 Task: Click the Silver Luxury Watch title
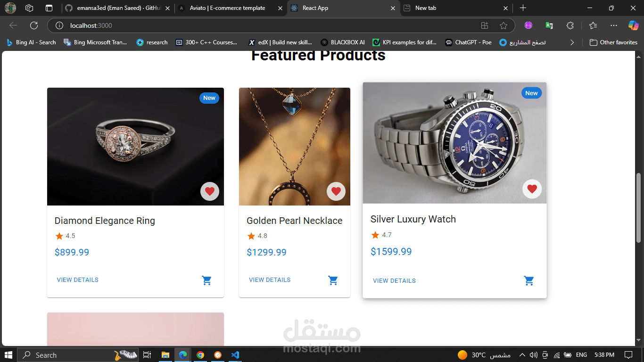click(413, 219)
